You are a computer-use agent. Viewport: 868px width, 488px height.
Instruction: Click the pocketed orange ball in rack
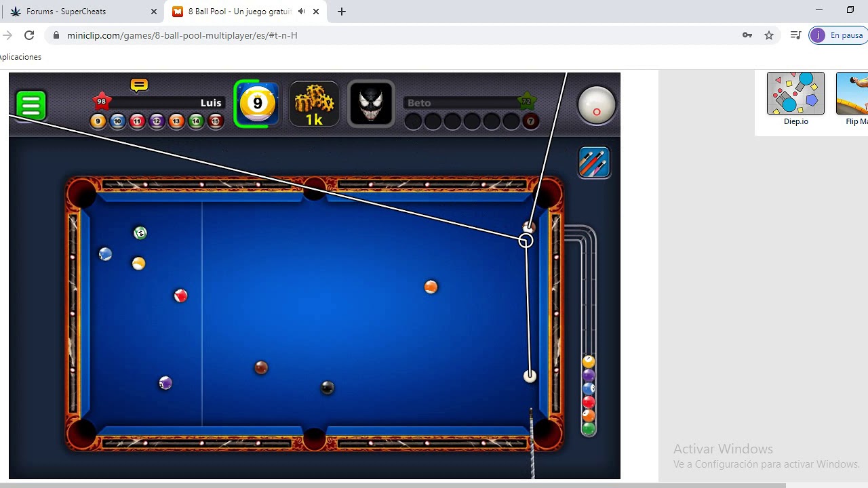click(589, 415)
